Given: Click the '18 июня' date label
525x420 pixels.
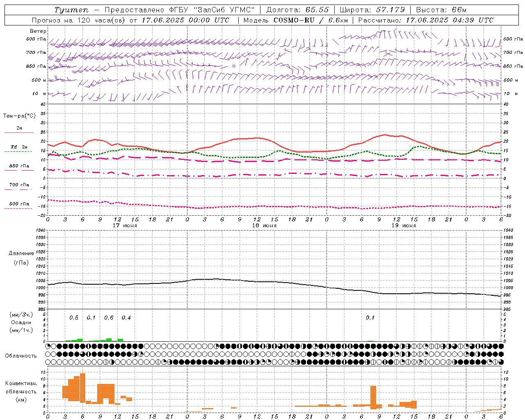Looking at the screenshot, I should [x=264, y=226].
